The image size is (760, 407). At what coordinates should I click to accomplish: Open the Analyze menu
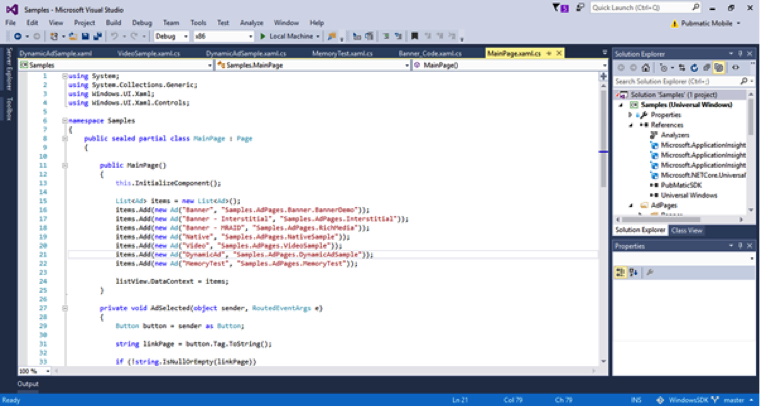(x=252, y=23)
